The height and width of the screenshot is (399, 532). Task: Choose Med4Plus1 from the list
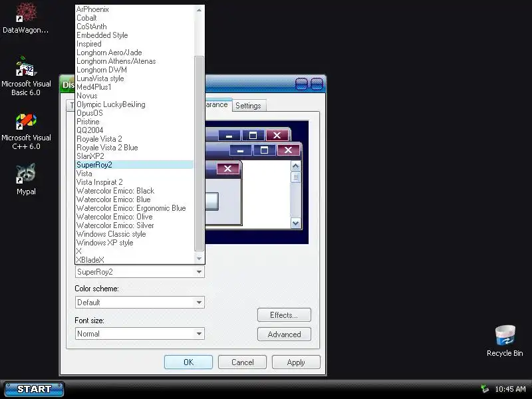point(134,87)
